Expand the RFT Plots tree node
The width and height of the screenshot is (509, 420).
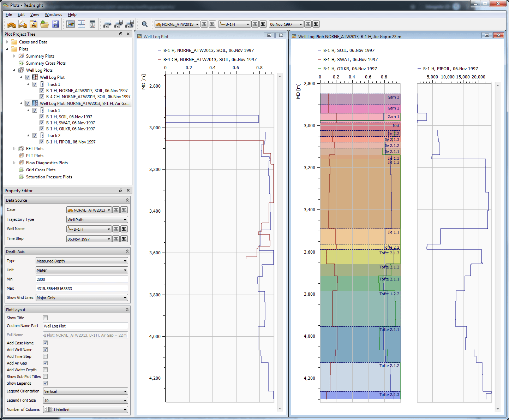[14, 148]
